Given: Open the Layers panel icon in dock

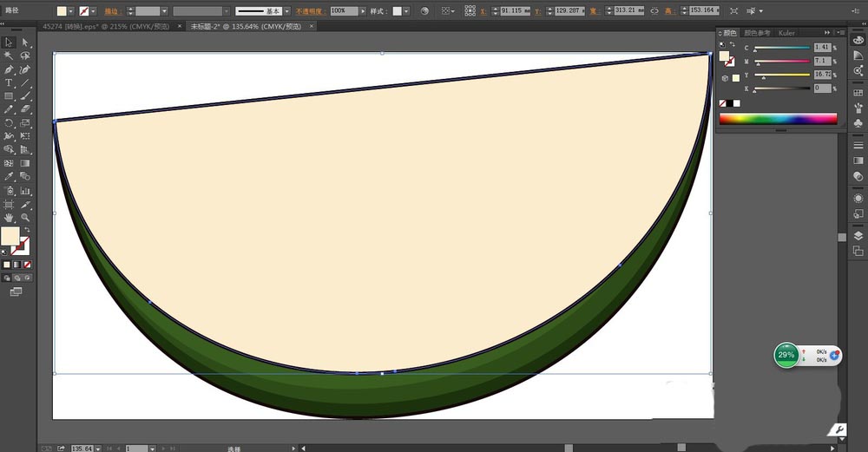Looking at the screenshot, I should [858, 236].
